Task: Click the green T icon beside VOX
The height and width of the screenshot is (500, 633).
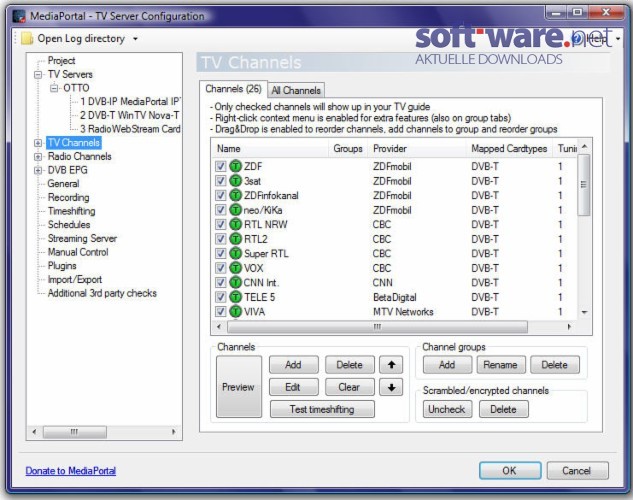Action: point(235,268)
